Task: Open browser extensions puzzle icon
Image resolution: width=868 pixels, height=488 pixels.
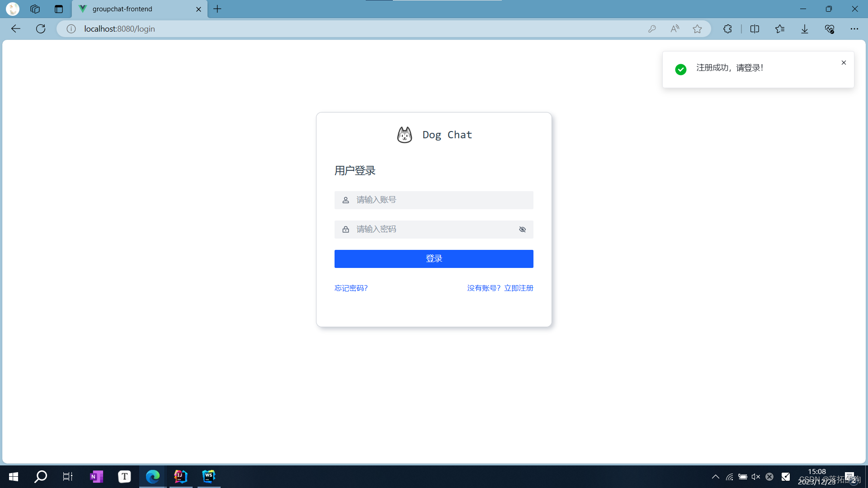Action: coord(727,29)
